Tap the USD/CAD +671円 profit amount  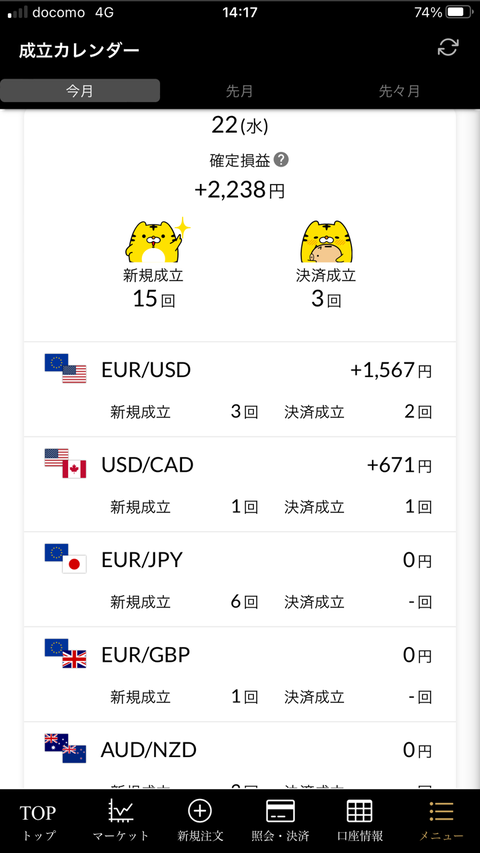(x=399, y=466)
